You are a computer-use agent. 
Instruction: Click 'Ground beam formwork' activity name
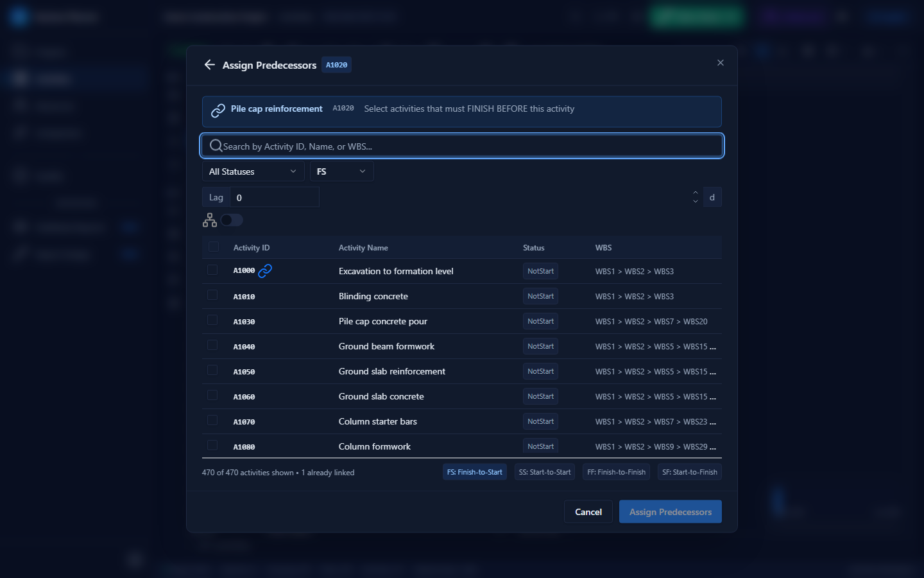(386, 346)
